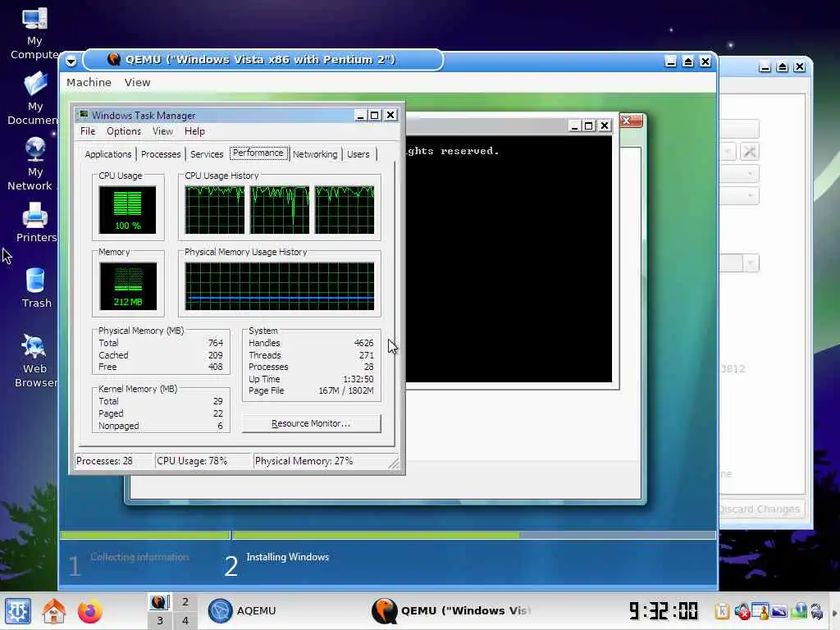Screen dimensions: 840x630
Task: Click 'CPU Usage: 78%' in the status bar
Action: [192, 461]
